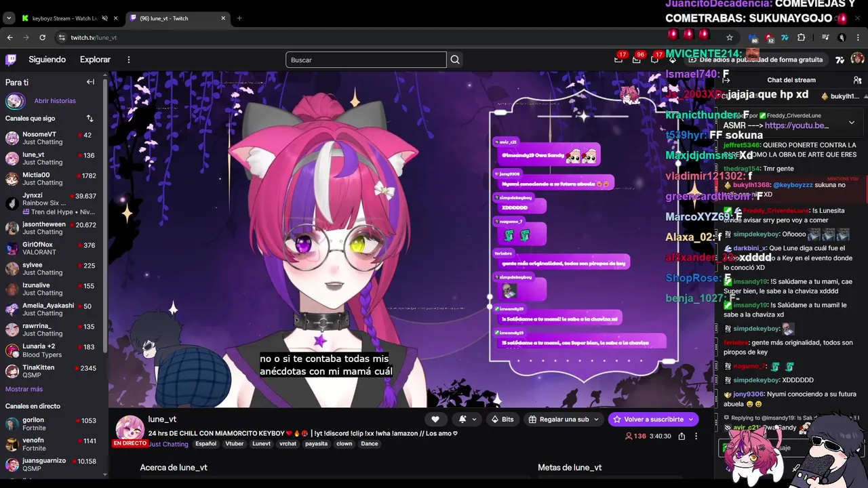Bookmark this page with the star icon

click(x=730, y=37)
